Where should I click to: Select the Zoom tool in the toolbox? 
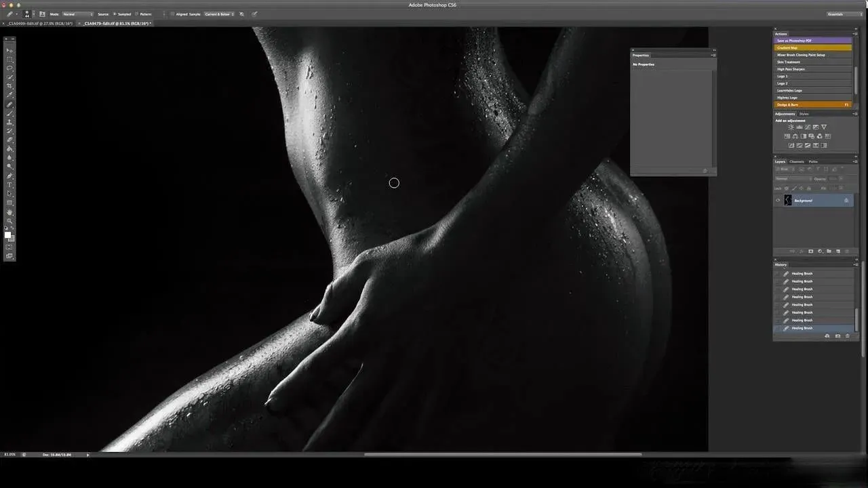coord(9,221)
